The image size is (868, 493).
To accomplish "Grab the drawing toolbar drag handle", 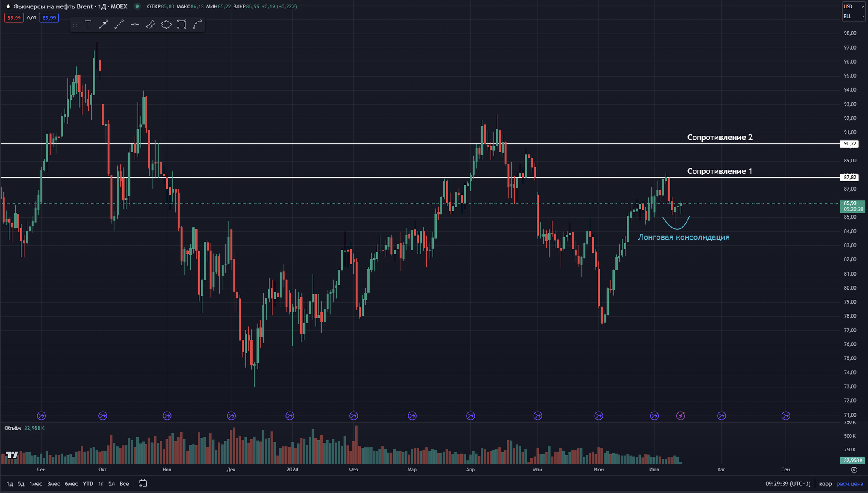I will [75, 25].
